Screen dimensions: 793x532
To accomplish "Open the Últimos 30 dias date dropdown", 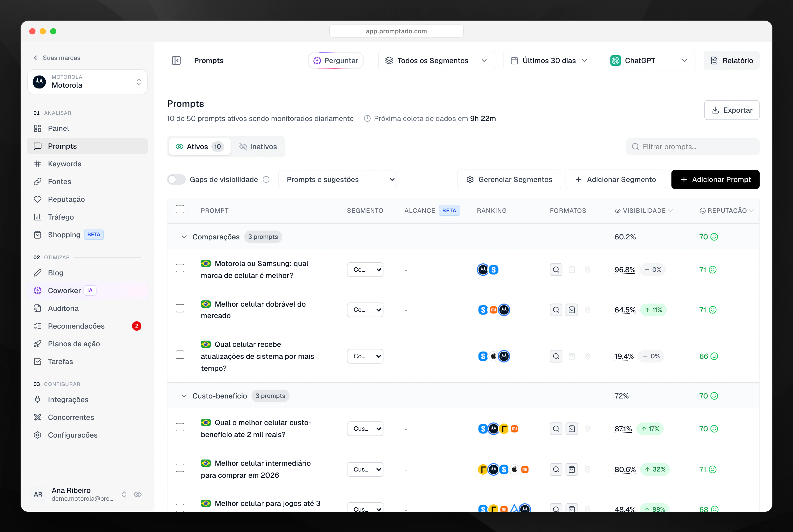I will [x=549, y=61].
